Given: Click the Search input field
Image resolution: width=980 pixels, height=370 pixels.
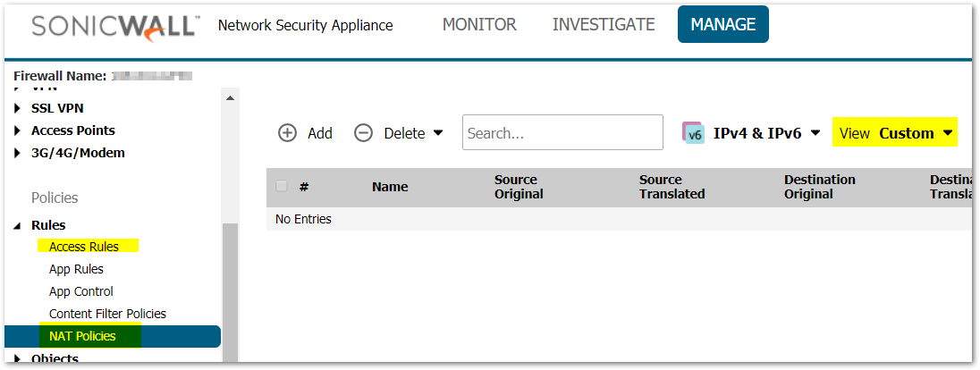Looking at the screenshot, I should [562, 133].
